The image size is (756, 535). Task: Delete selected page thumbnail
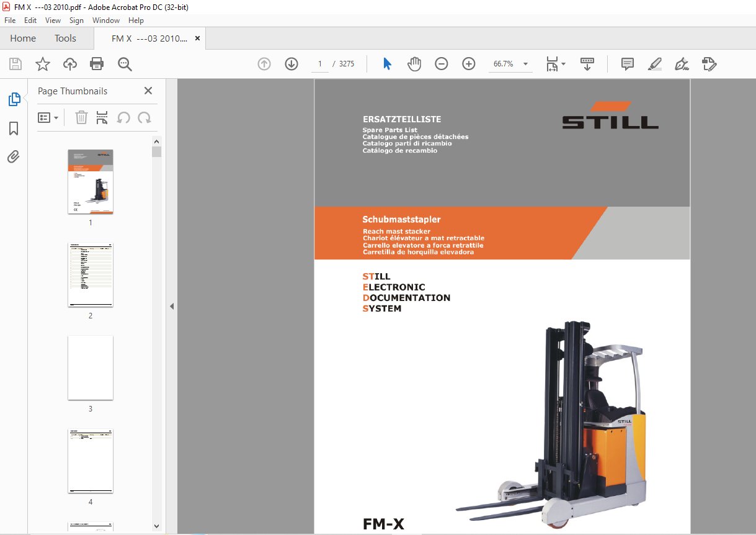coord(81,117)
